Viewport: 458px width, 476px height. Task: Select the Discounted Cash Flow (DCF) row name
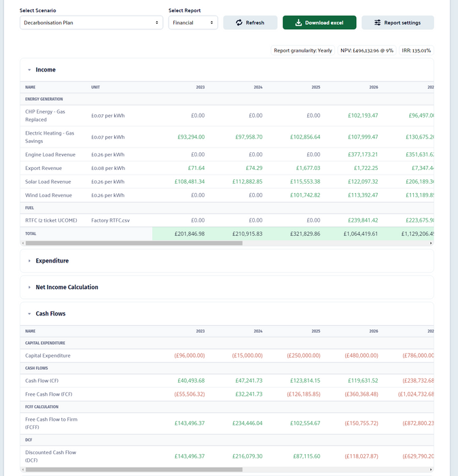(x=51, y=456)
